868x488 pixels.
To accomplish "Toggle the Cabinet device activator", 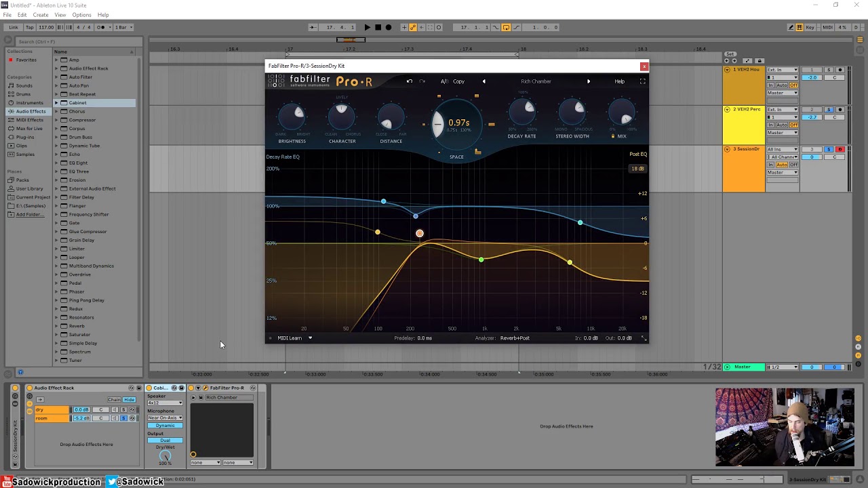I will 150,388.
